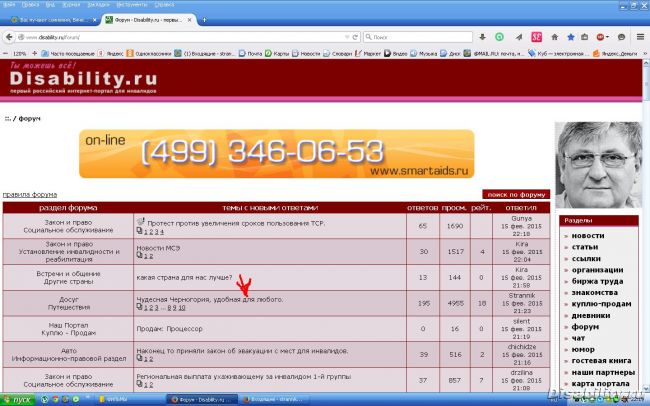Go to page 10 of Чудесная Черногория

(x=182, y=308)
